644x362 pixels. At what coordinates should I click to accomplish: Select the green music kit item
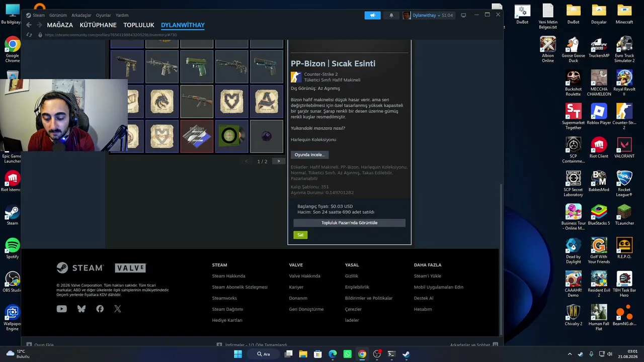[x=231, y=136]
